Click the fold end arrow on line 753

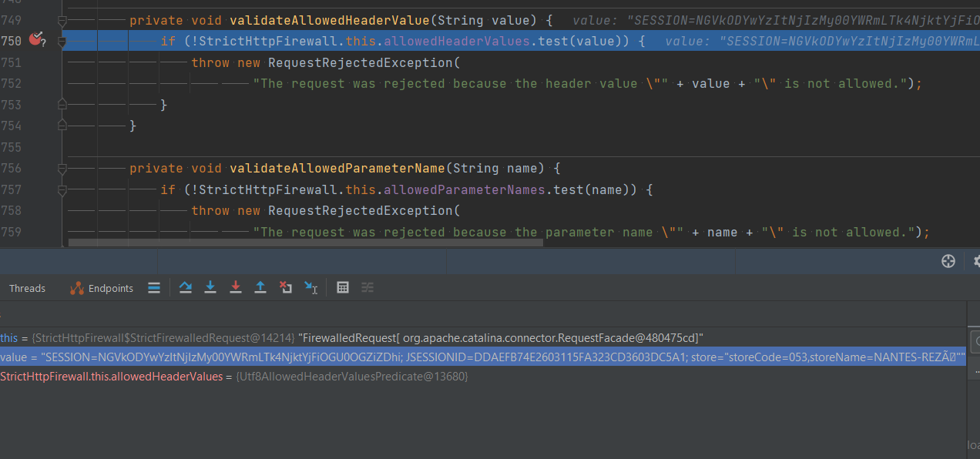tap(62, 103)
